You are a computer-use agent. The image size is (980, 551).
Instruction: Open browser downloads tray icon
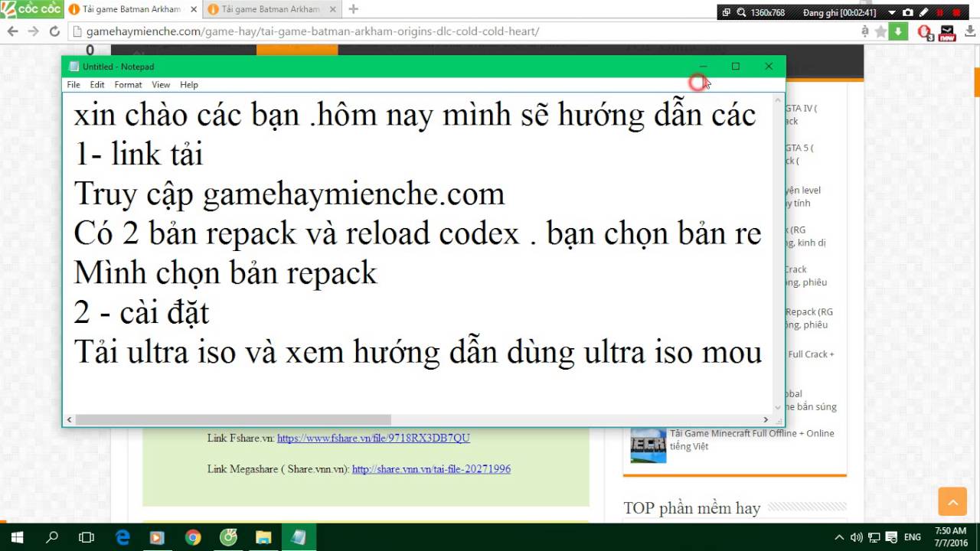969,31
